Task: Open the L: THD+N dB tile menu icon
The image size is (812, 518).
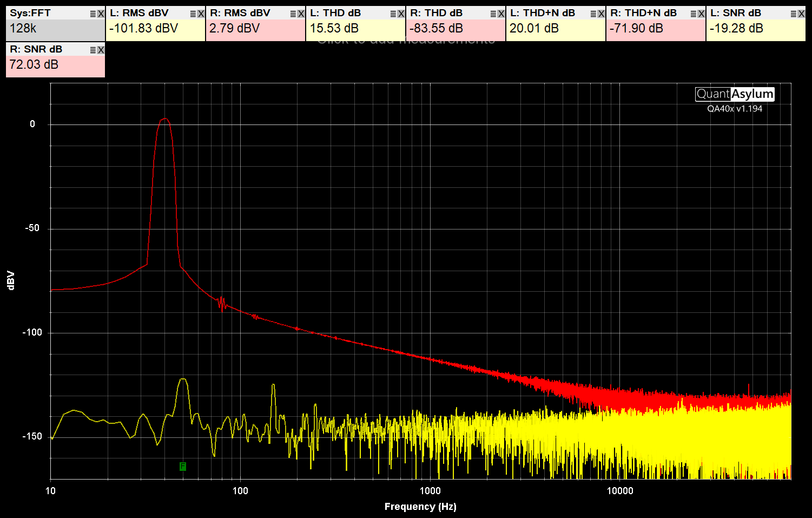Action: [x=594, y=14]
